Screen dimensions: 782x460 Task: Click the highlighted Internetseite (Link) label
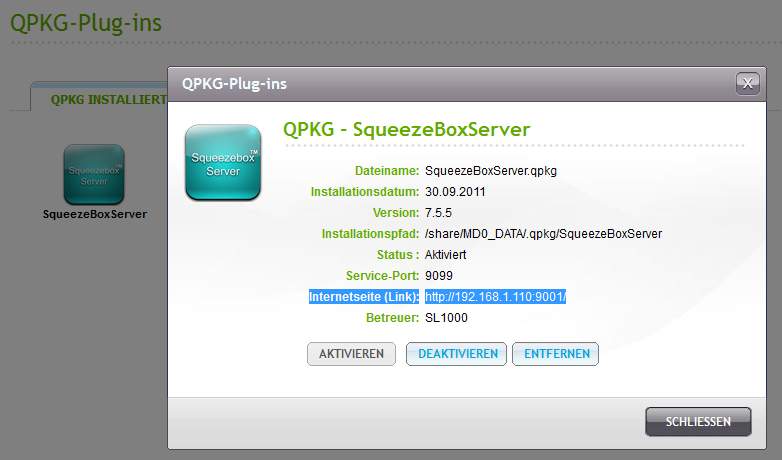coord(364,297)
